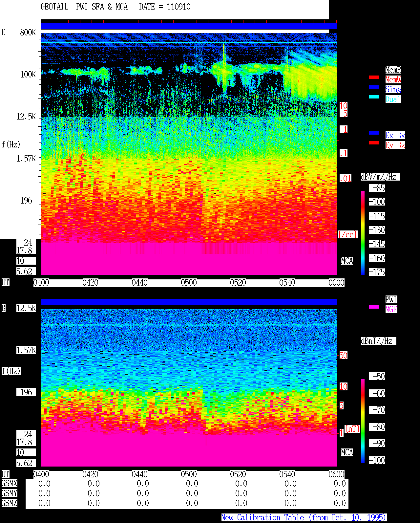
Task: Click the '1.57K' label on the B panel axis
Action: (x=26, y=350)
